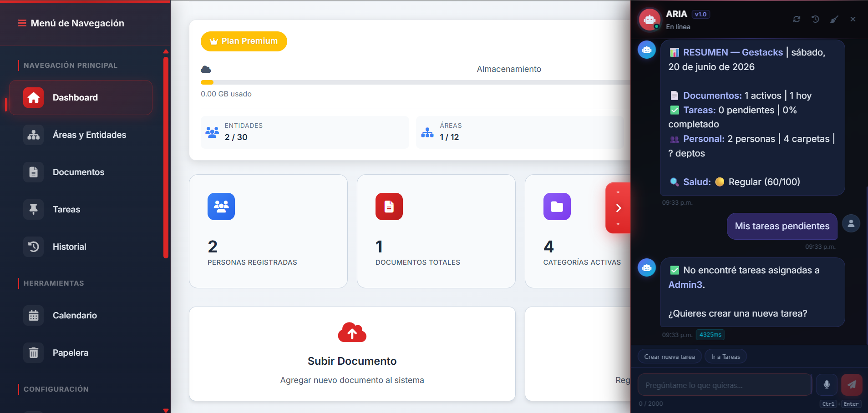Clear the ARIA conversation with broom icon
The image size is (868, 413).
(834, 19)
